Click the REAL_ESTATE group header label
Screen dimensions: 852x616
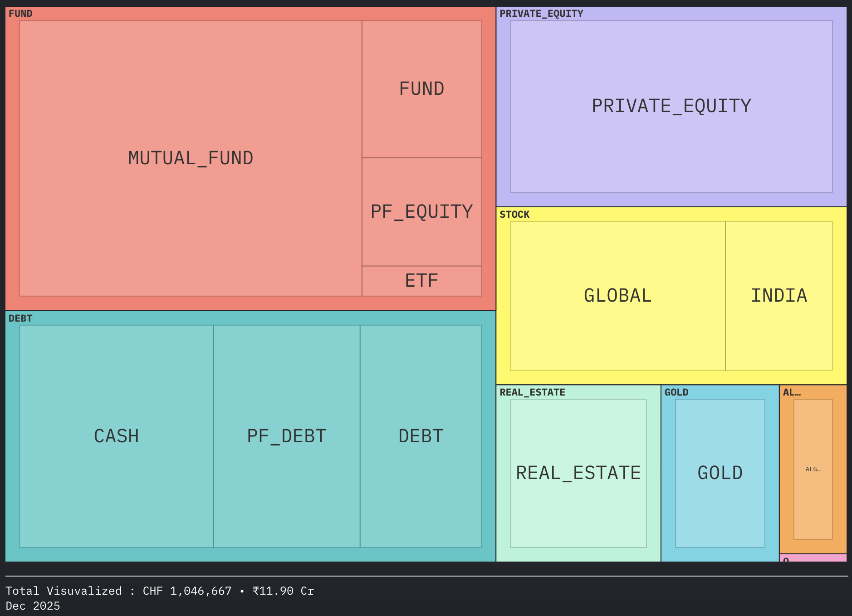point(532,392)
